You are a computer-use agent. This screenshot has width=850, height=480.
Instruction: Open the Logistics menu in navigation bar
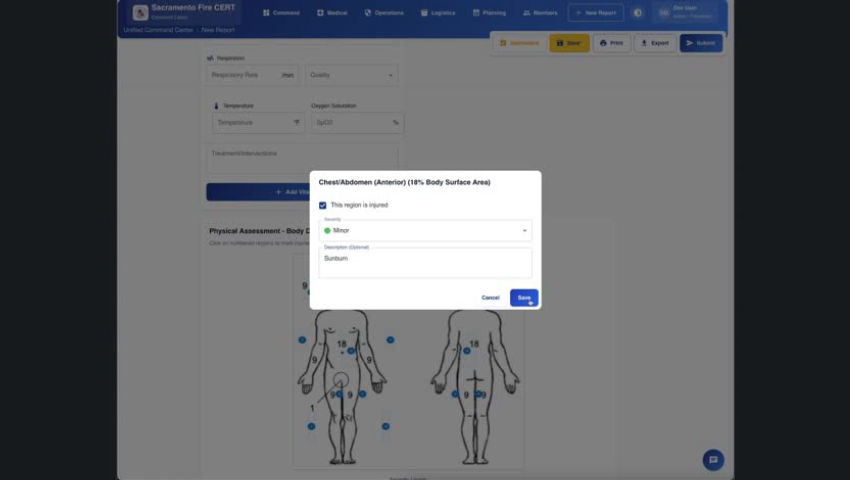click(438, 13)
